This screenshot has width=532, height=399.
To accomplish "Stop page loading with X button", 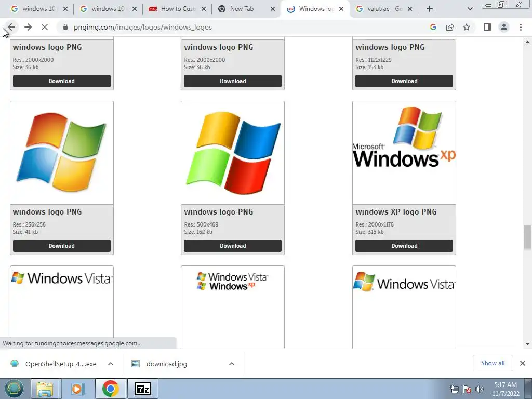I will pos(45,27).
